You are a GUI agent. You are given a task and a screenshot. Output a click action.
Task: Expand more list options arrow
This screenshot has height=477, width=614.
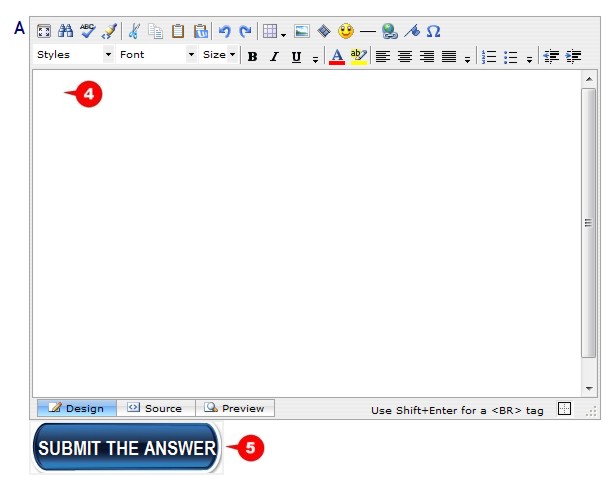click(x=529, y=60)
